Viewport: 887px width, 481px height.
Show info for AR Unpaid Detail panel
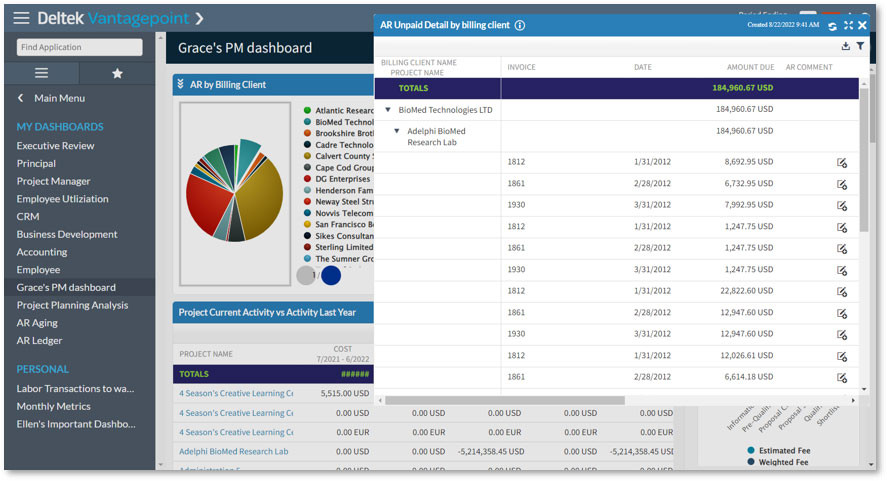click(x=520, y=25)
